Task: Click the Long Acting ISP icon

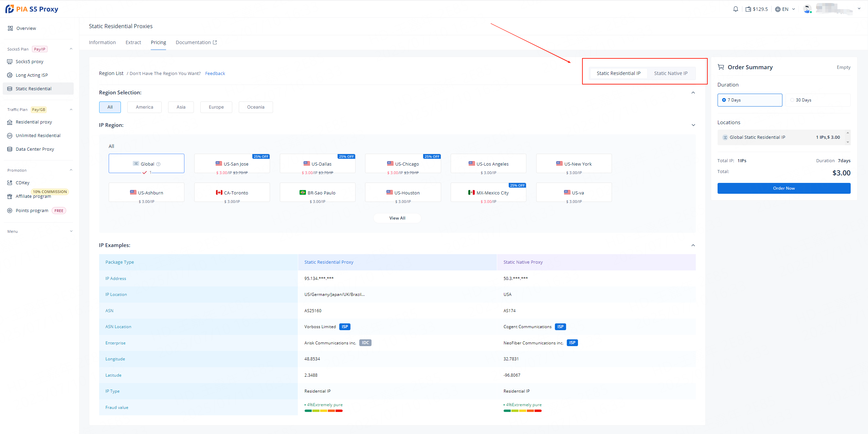Action: [x=10, y=75]
